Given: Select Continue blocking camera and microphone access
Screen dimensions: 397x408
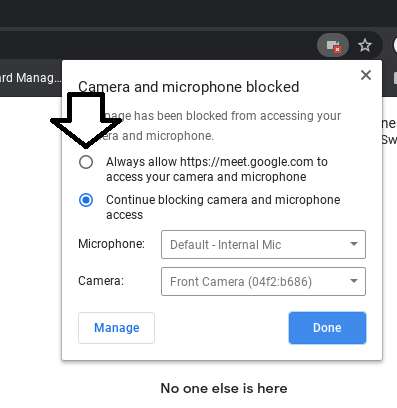Looking at the screenshot, I should [86, 200].
